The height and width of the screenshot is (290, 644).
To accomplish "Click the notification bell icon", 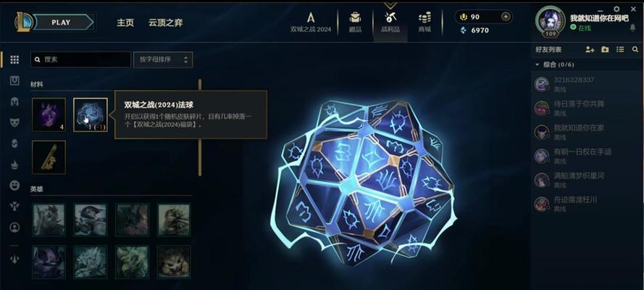I will 632,28.
